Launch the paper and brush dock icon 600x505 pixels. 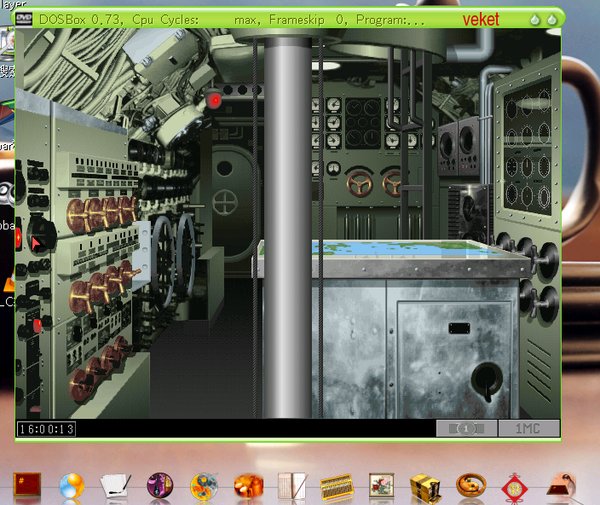115,486
